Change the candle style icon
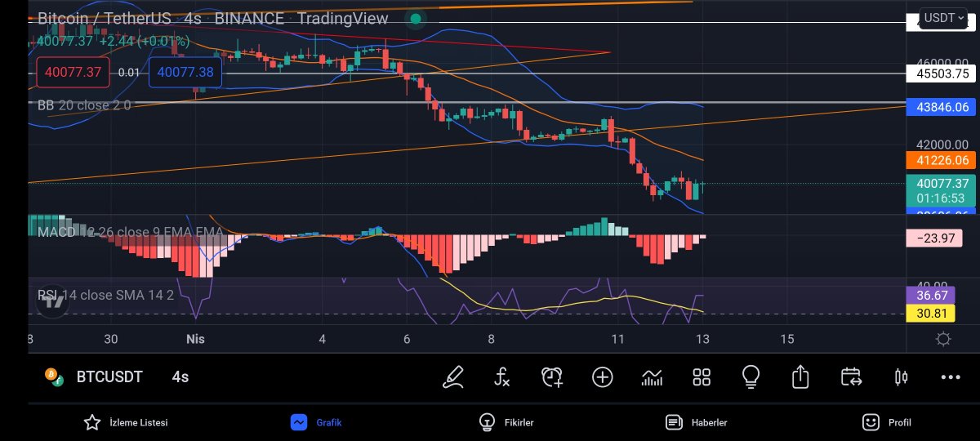This screenshot has width=980, height=441. click(901, 377)
